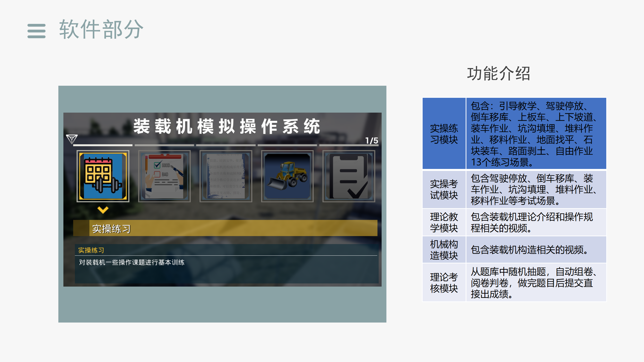Viewport: 644px width, 362px height.
Task: Click the 机械构造模块 row label
Action: tap(444, 250)
